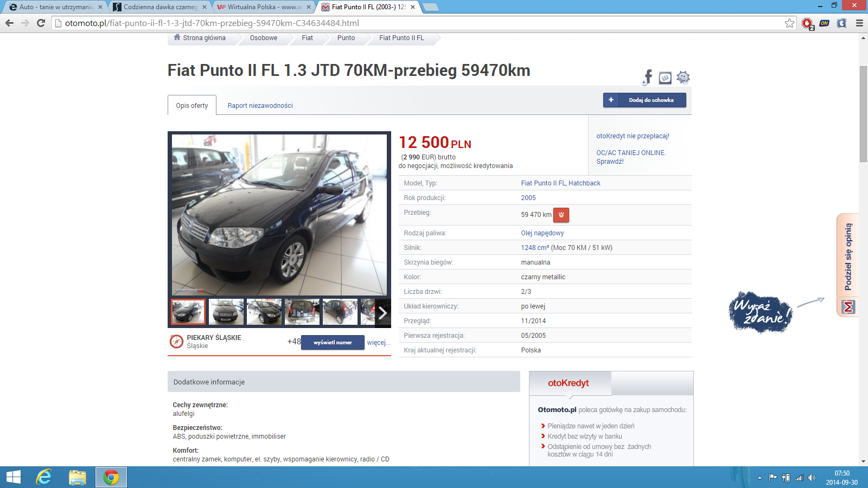Open the Chrome hamburger menu

point(859,23)
